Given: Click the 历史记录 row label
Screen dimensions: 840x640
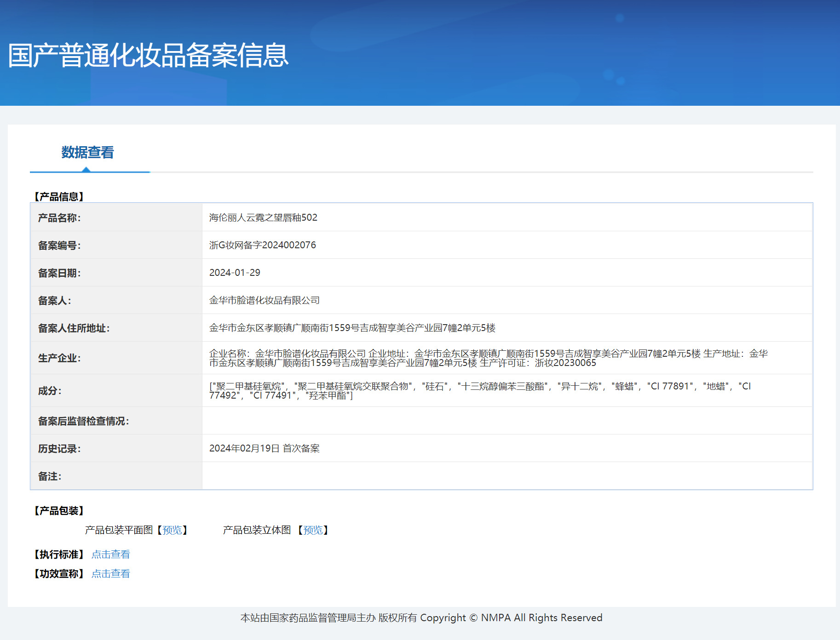Looking at the screenshot, I should coord(59,449).
